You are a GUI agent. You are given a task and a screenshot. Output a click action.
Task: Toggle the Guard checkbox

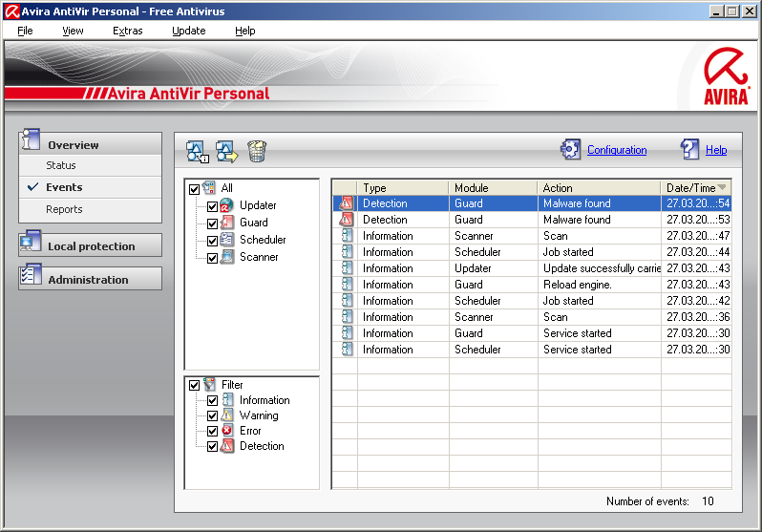click(212, 223)
